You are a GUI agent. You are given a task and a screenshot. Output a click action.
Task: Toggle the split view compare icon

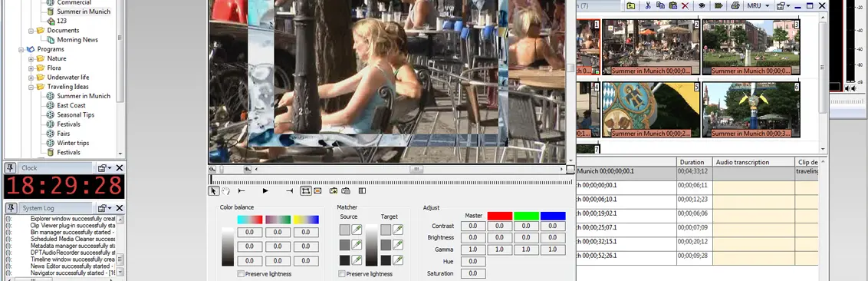point(362,190)
